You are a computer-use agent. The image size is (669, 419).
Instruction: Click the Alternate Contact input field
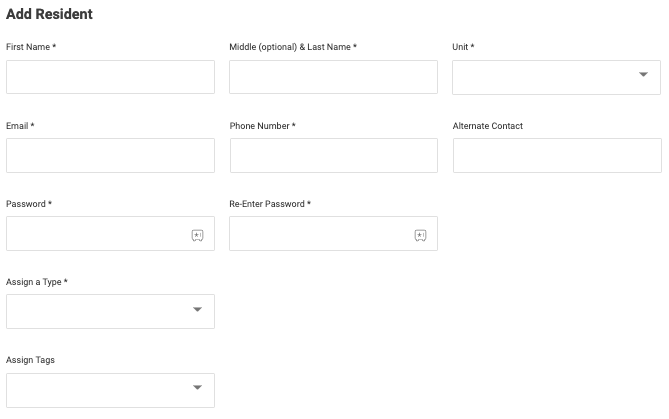(x=556, y=155)
